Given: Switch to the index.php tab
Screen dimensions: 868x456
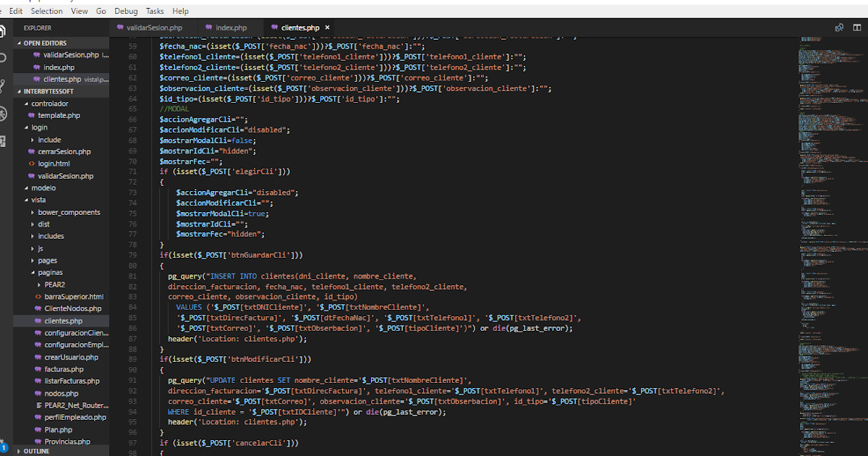Looking at the screenshot, I should coord(233,27).
